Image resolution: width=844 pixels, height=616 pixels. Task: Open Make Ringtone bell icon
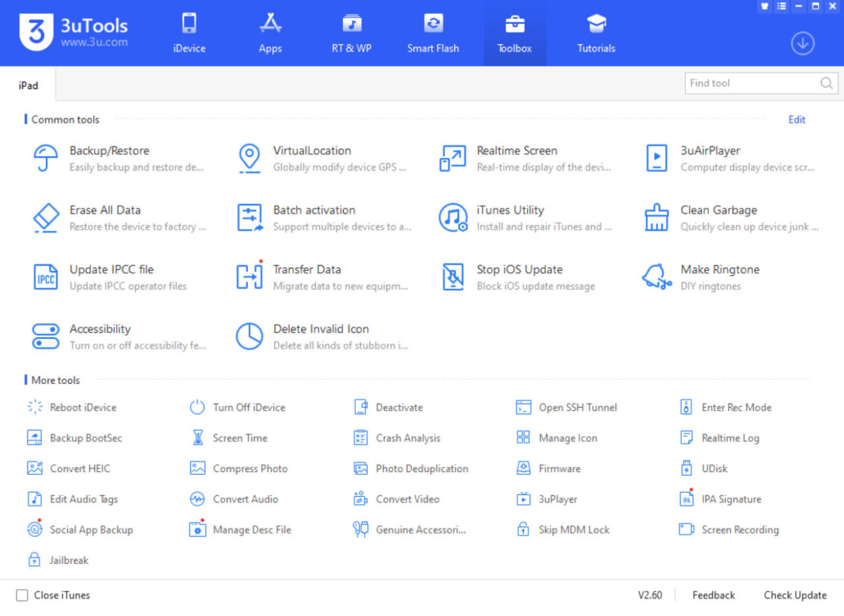coord(657,277)
